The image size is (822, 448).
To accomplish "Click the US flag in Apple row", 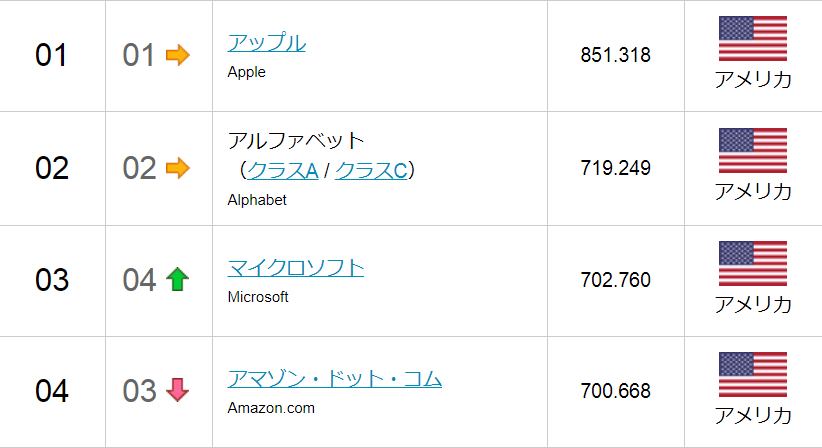I will pos(753,38).
